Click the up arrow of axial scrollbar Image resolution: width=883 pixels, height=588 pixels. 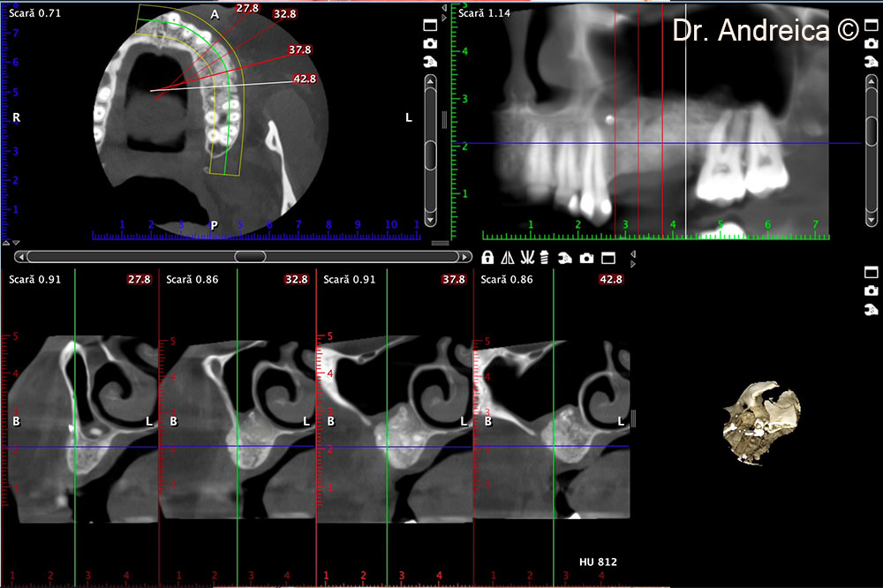430,82
